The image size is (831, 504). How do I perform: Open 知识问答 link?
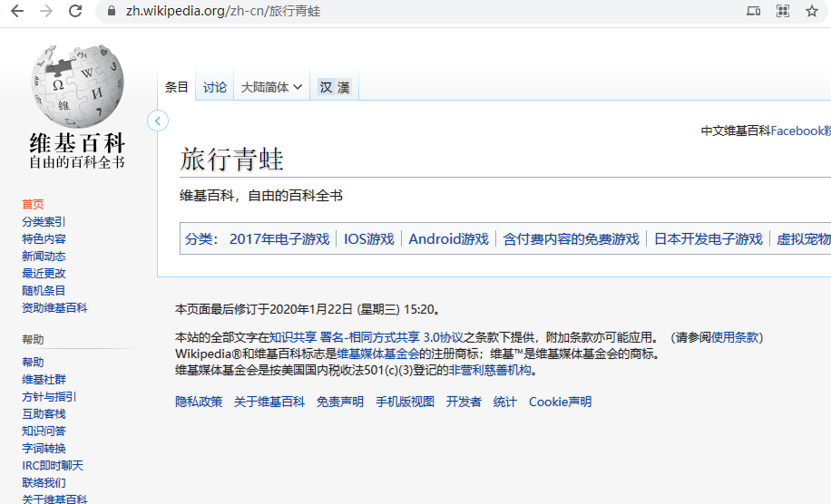click(44, 431)
